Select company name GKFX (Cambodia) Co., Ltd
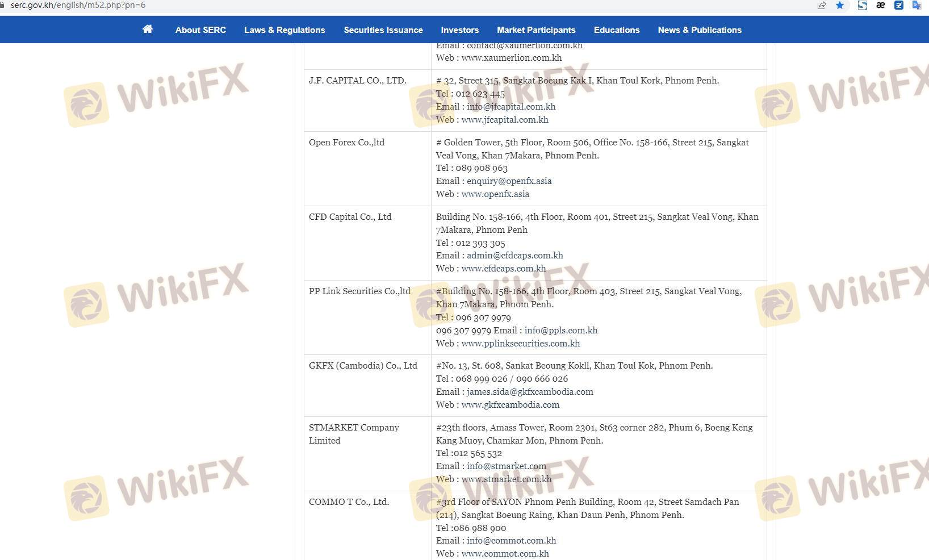The width and height of the screenshot is (929, 560). click(363, 366)
